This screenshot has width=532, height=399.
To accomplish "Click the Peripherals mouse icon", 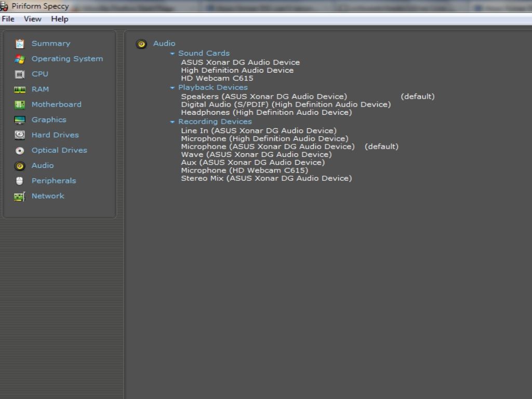I will [x=20, y=181].
